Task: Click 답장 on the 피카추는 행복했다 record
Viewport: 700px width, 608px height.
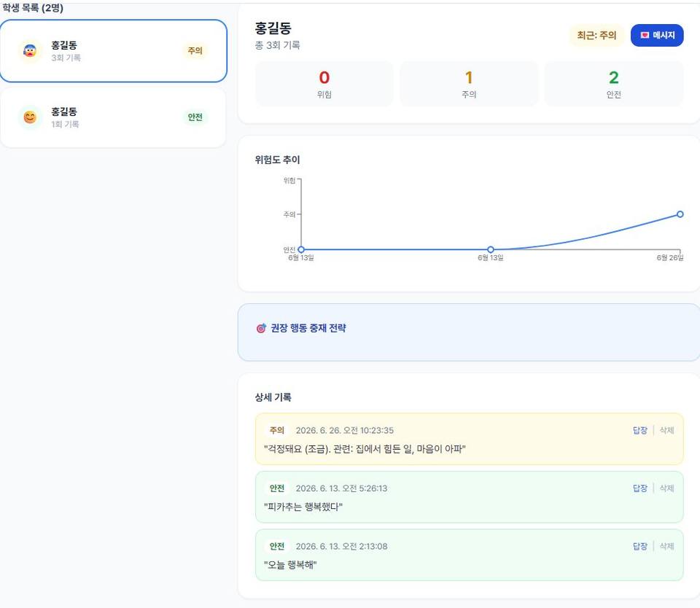Action: pyautogui.click(x=639, y=488)
